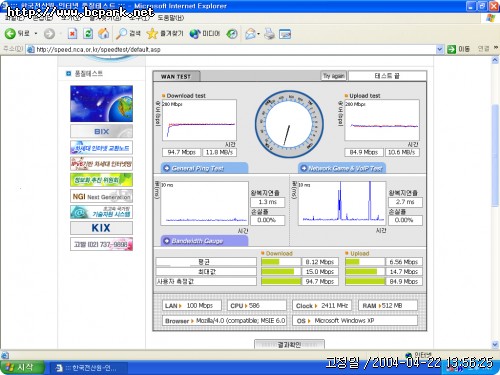Stop page loading with red X icon
This screenshot has height=375, width=500.
tap(72, 34)
